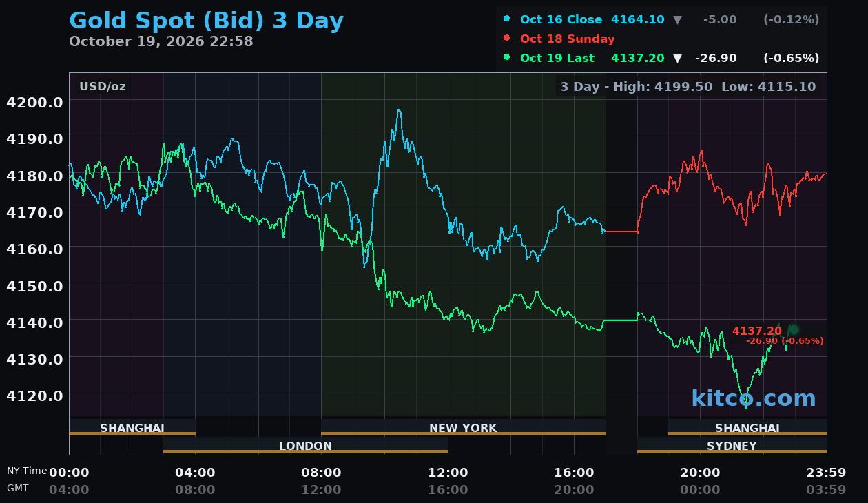Click the legend (-0.65%) percentage
Image resolution: width=868 pixels, height=503 pixels.
[x=791, y=58]
